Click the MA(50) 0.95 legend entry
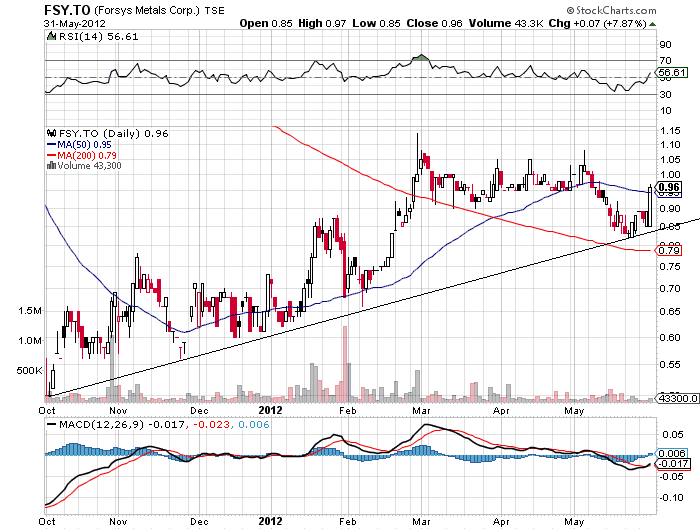This screenshot has width=700, height=530. [79, 145]
